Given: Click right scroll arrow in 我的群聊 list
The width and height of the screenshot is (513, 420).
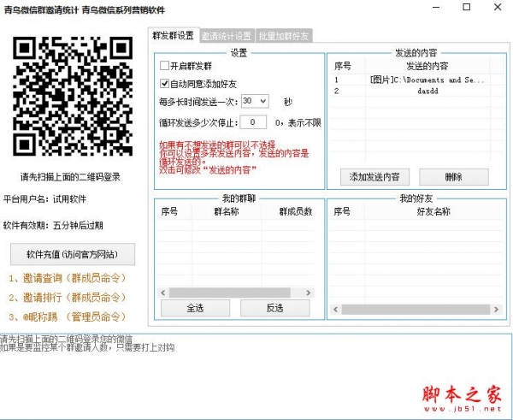Looking at the screenshot, I should pos(308,293).
